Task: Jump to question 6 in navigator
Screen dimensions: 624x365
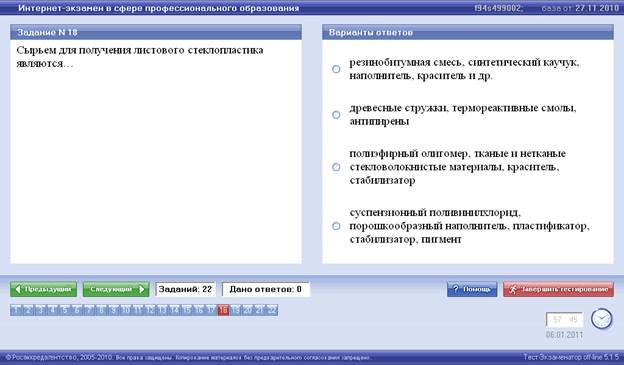Action: click(x=77, y=310)
